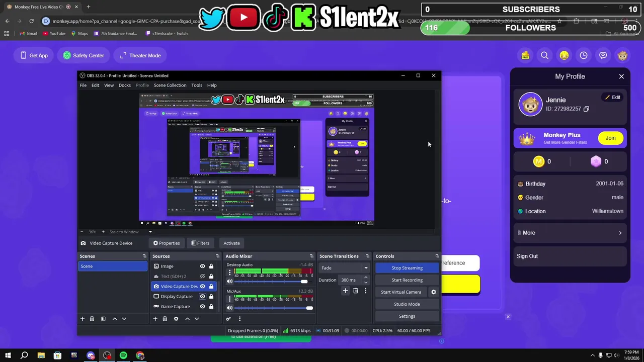Open Monkey chat messages icon
Screen dimensions: 644x362
pos(603,55)
